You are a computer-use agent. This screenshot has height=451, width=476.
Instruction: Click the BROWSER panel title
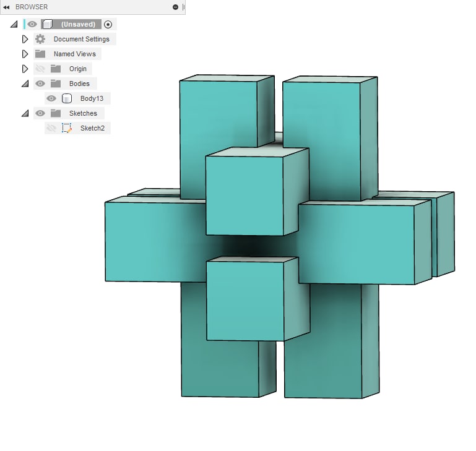(x=32, y=7)
